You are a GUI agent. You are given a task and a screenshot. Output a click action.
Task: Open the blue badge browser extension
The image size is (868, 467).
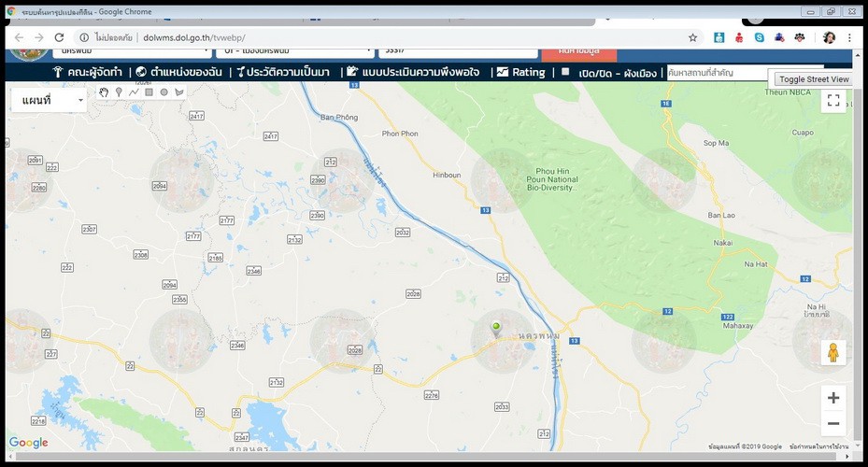[779, 37]
